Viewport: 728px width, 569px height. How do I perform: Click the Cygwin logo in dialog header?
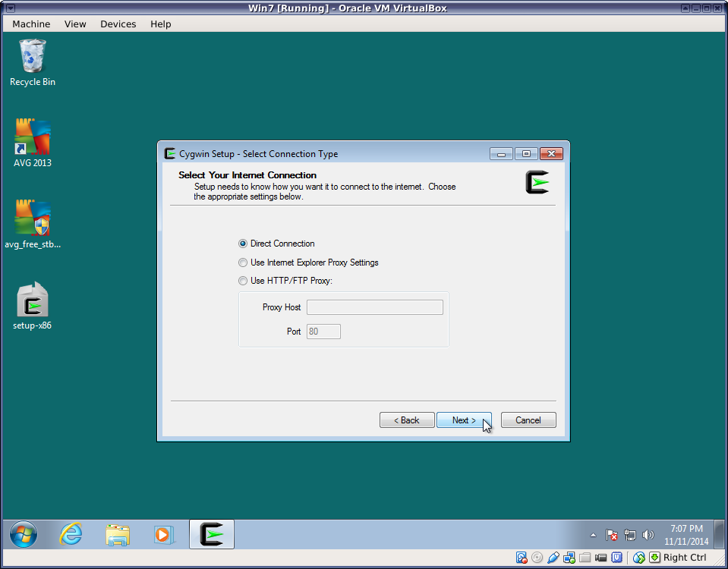pos(537,182)
